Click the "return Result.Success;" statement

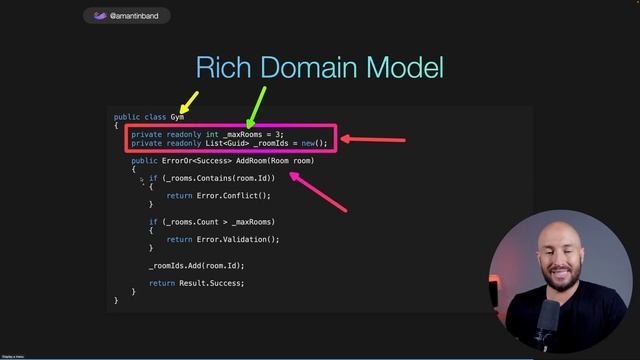coord(197,283)
